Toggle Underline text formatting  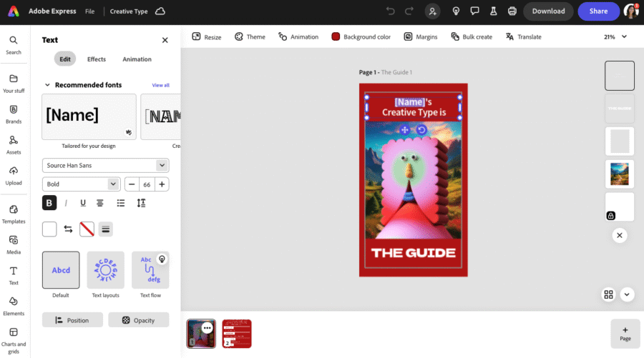(83, 203)
